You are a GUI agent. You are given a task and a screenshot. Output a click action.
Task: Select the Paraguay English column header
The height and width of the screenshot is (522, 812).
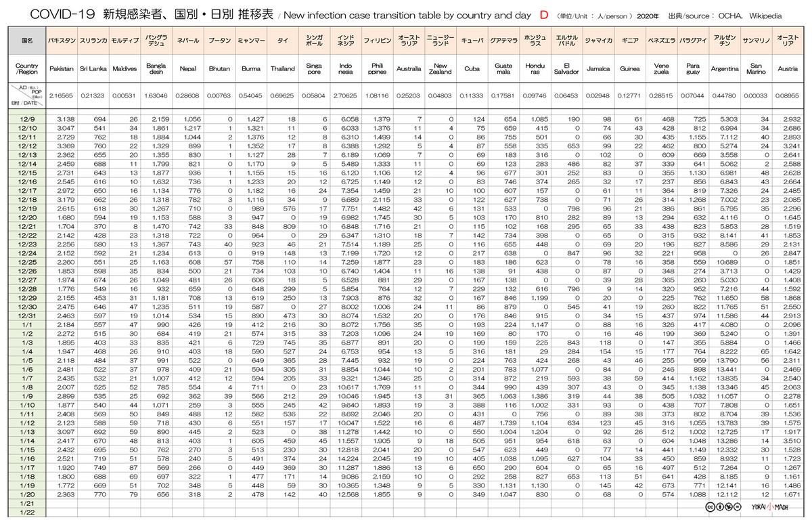click(x=692, y=69)
